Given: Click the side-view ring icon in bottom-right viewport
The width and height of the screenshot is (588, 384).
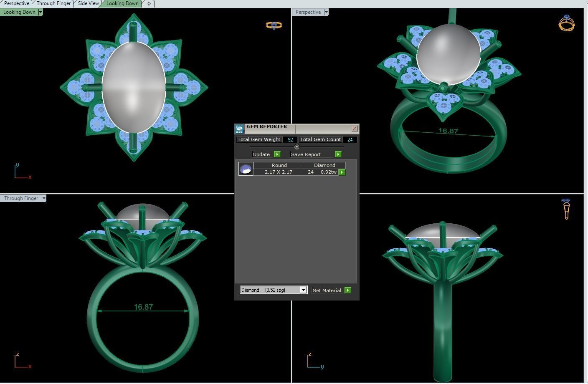Looking at the screenshot, I should click(566, 209).
